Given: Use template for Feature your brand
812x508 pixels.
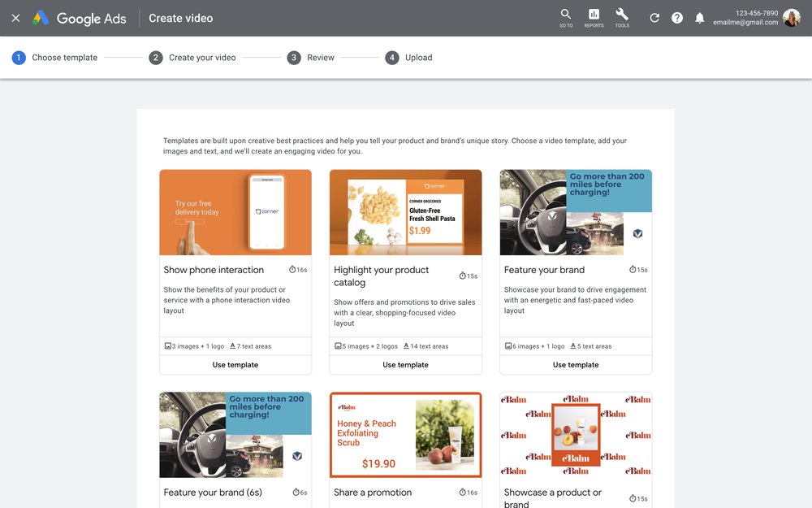Looking at the screenshot, I should [x=575, y=364].
